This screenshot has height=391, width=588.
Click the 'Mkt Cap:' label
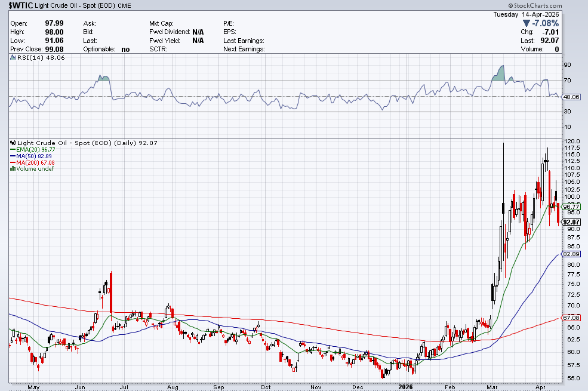pyautogui.click(x=161, y=23)
